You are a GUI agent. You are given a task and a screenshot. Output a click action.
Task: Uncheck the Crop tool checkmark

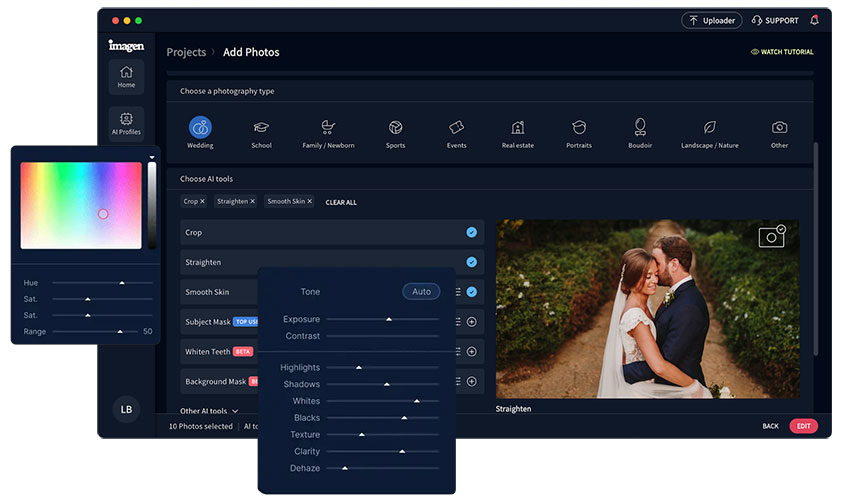[x=471, y=232]
